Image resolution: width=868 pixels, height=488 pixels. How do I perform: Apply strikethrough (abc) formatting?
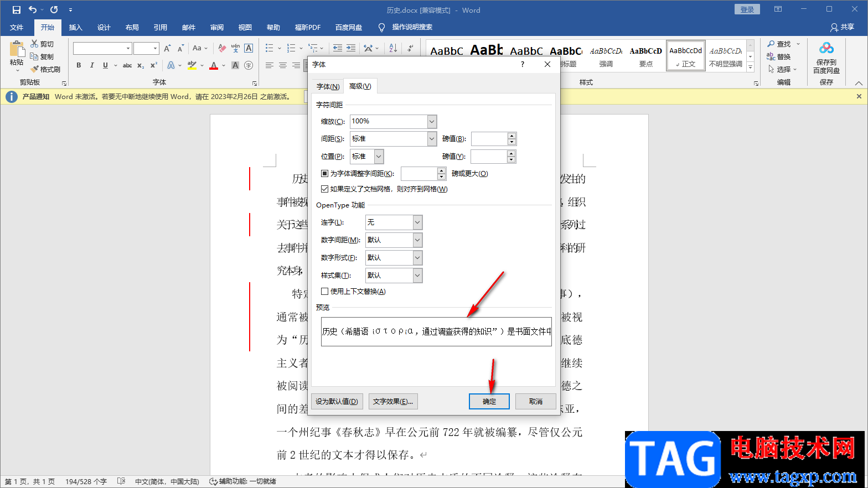click(x=127, y=65)
